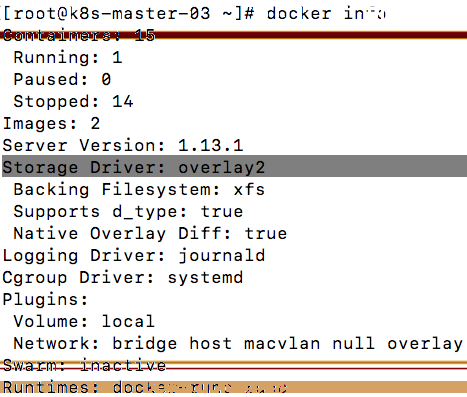Select Server Version: 1.13.1 text
This screenshot has width=467, height=397.
coord(123,146)
